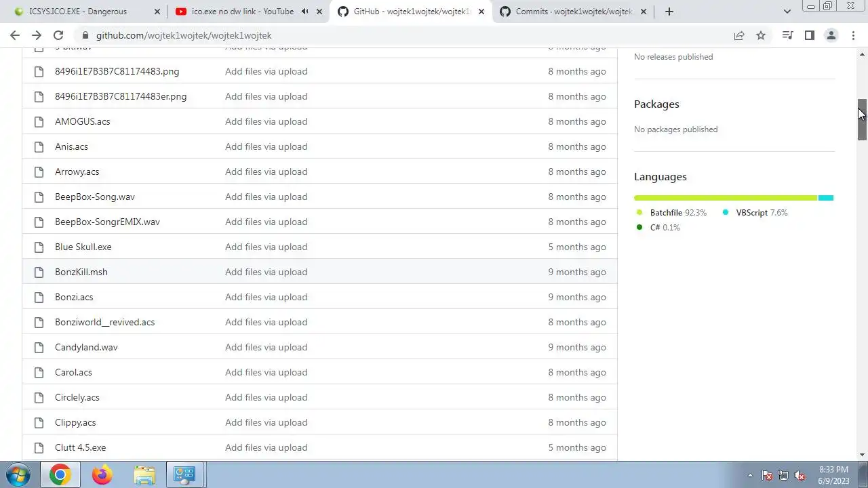Bookmark this page with star icon
The width and height of the screenshot is (868, 488).
761,35
